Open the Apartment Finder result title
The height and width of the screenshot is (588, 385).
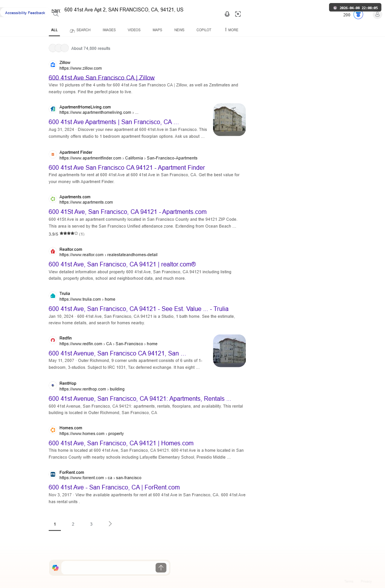coord(127,168)
